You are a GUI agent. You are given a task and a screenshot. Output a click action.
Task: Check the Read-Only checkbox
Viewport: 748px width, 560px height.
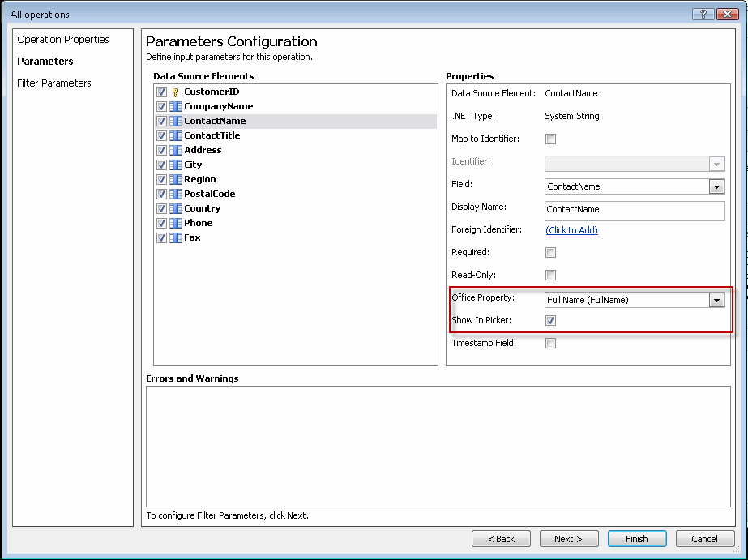550,275
